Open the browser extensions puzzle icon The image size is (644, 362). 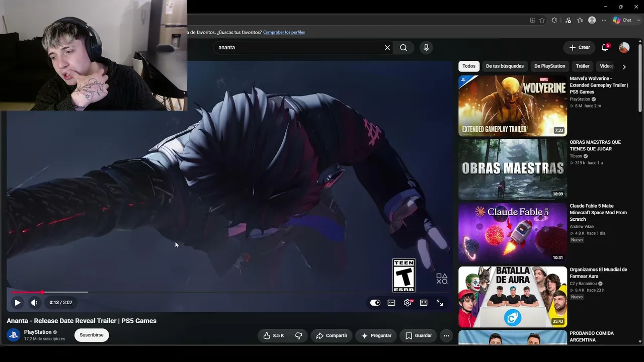tap(554, 20)
